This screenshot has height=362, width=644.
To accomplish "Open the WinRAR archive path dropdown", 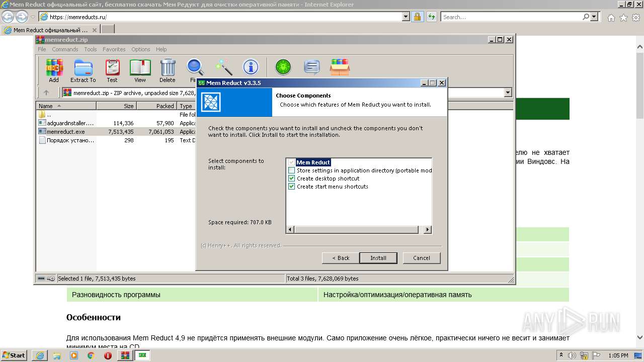I will (x=508, y=93).
